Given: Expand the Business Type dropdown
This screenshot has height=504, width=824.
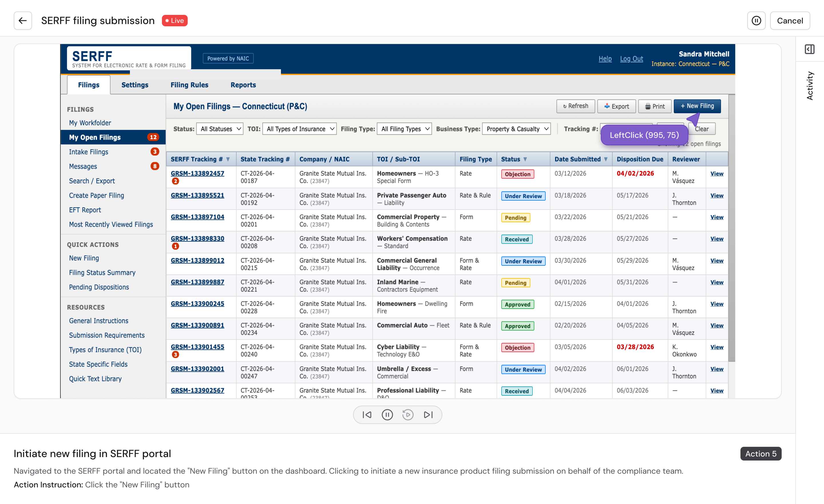Looking at the screenshot, I should point(516,129).
